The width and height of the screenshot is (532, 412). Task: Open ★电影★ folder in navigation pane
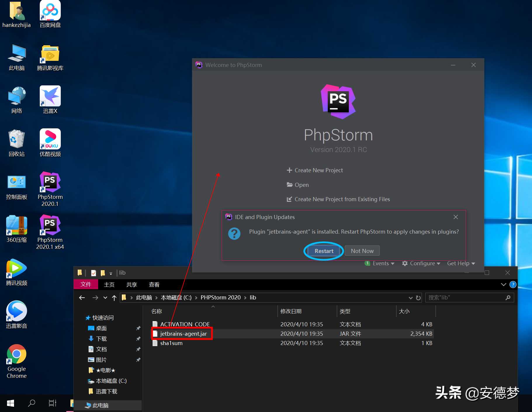(x=102, y=370)
